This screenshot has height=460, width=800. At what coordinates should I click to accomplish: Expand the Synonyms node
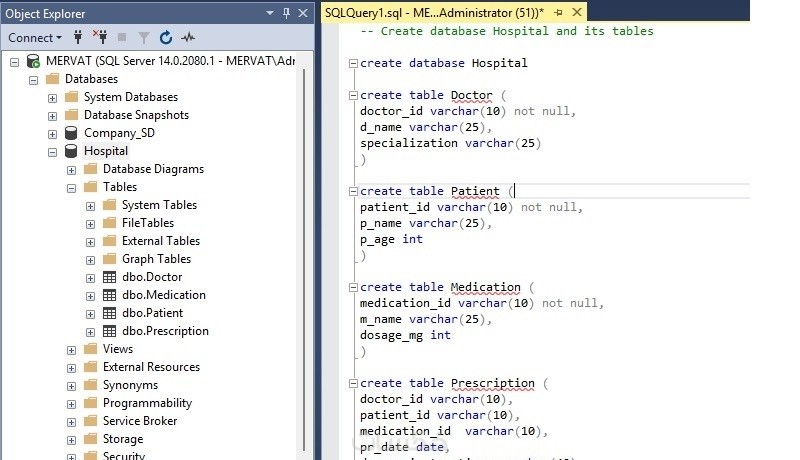click(x=71, y=387)
